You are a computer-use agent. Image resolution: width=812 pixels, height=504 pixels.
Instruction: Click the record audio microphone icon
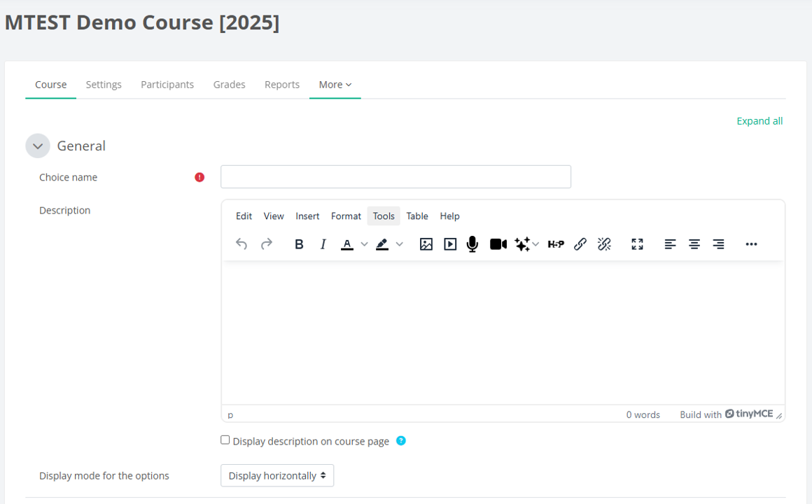click(x=472, y=244)
